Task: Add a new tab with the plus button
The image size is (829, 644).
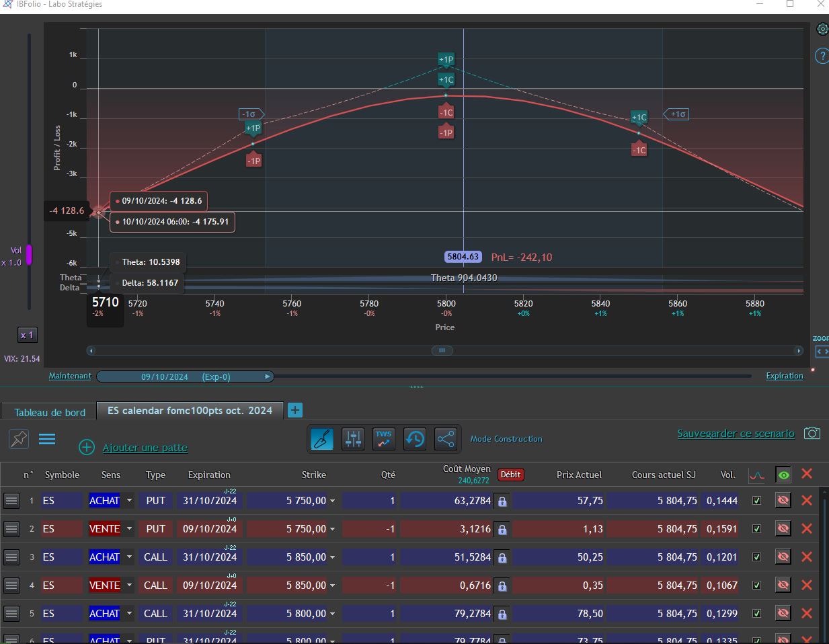Action: point(294,410)
